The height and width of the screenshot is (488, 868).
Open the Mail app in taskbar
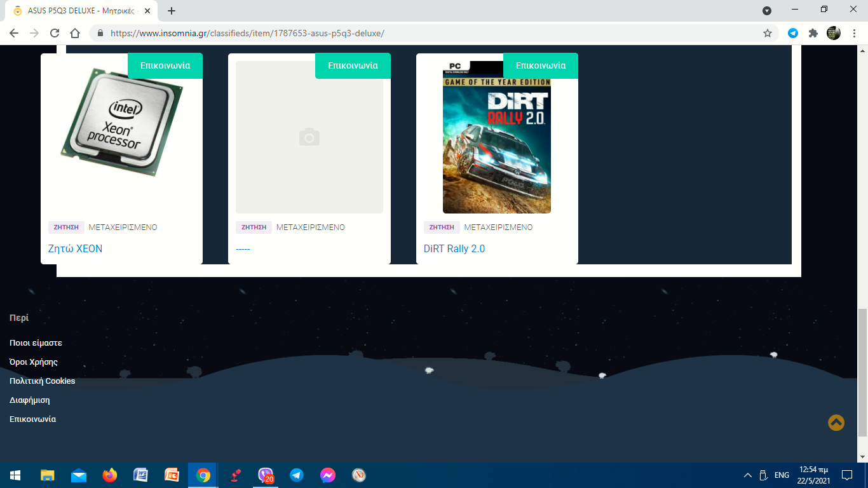tap(79, 475)
